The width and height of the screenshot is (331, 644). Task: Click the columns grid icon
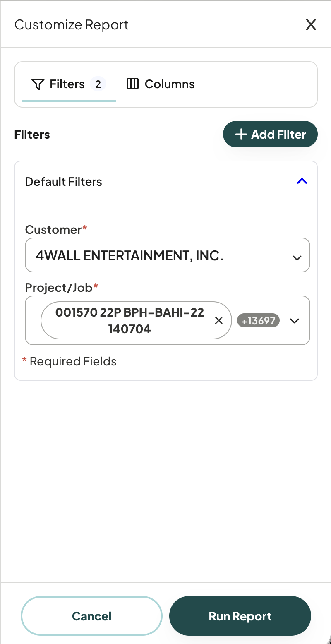[x=132, y=84]
